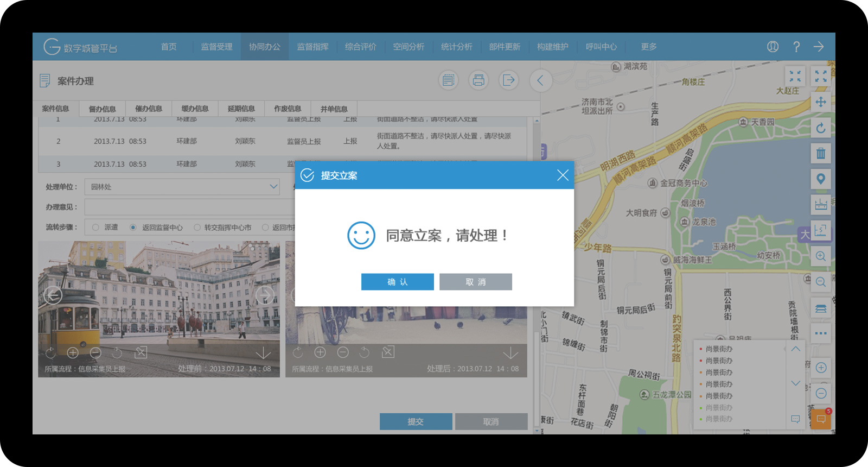Open the 首页 menu item
This screenshot has width=868, height=467.
tap(169, 47)
